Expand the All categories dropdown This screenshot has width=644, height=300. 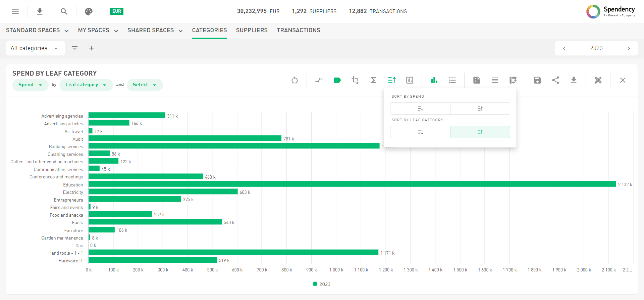pyautogui.click(x=35, y=48)
